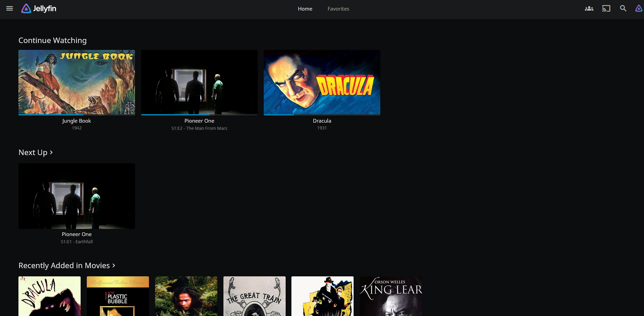Click the Pioneer One title above The Man From Mars
The width and height of the screenshot is (644, 316).
[x=199, y=121]
